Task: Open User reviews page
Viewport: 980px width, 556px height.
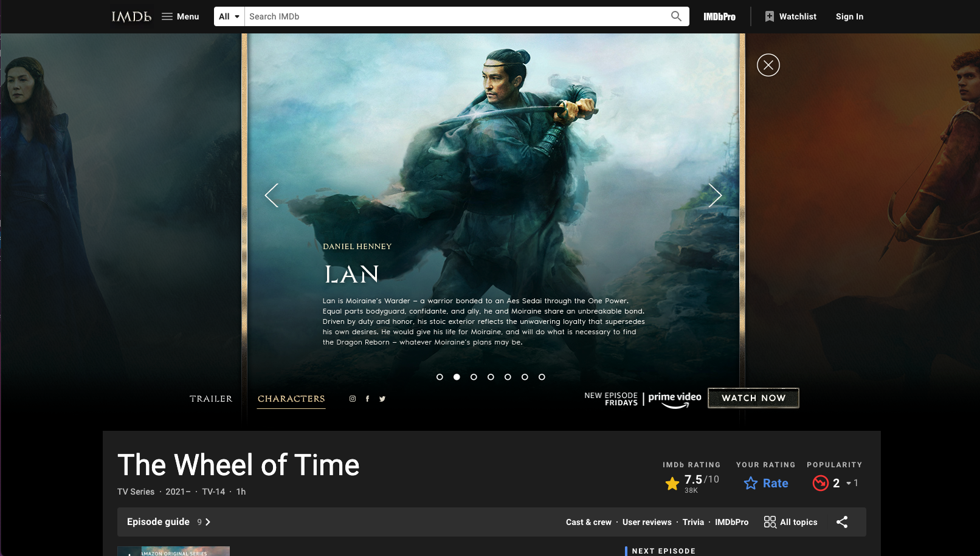Action: pos(647,522)
